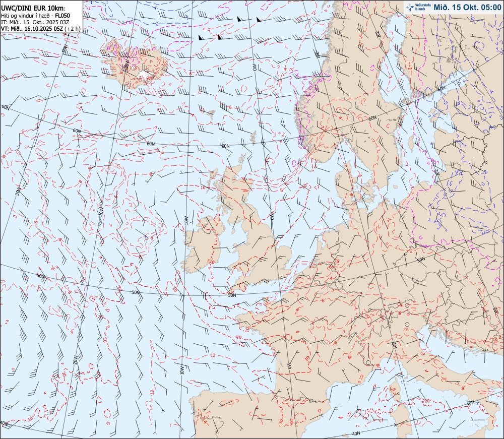Click the white glacier patch on Iceland
This screenshot has height=439, width=504.
144,75
